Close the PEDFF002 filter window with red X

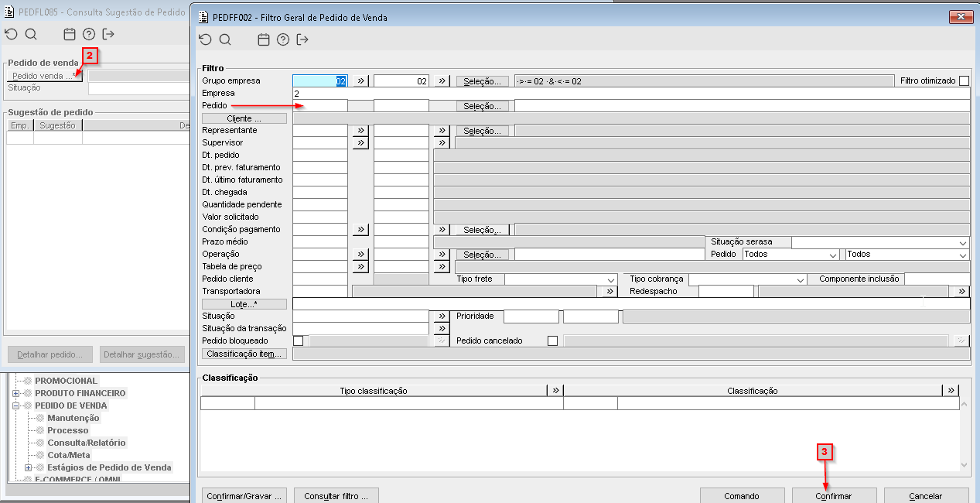point(961,16)
